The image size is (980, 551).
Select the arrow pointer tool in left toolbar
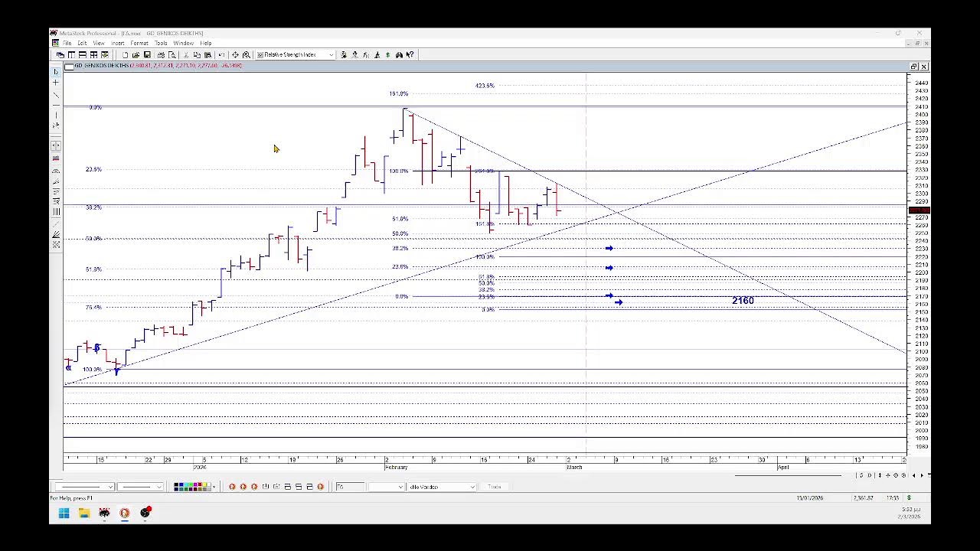[x=55, y=71]
